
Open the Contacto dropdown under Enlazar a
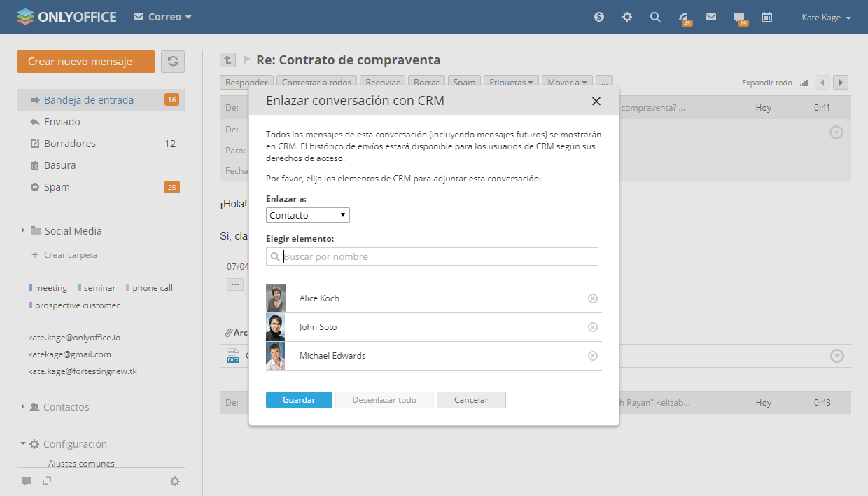[x=308, y=215]
